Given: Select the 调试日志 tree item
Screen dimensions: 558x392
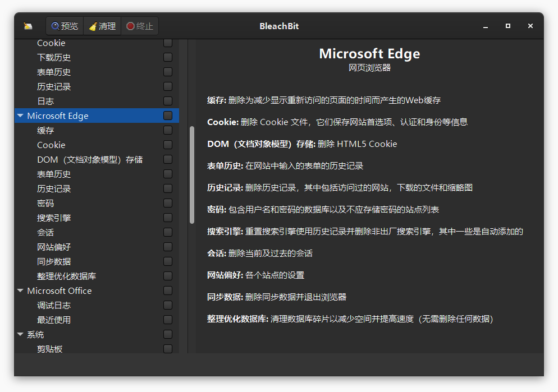Looking at the screenshot, I should click(x=54, y=305).
